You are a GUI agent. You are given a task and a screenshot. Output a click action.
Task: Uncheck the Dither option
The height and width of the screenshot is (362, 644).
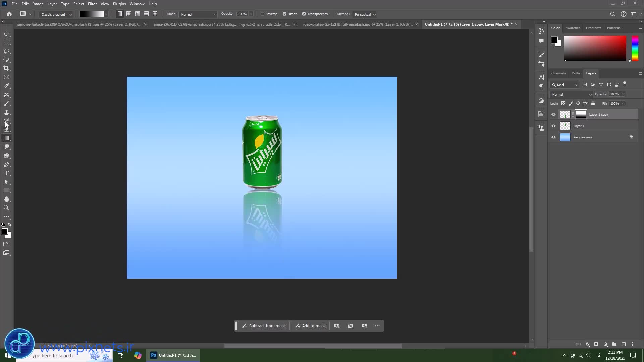284,14
